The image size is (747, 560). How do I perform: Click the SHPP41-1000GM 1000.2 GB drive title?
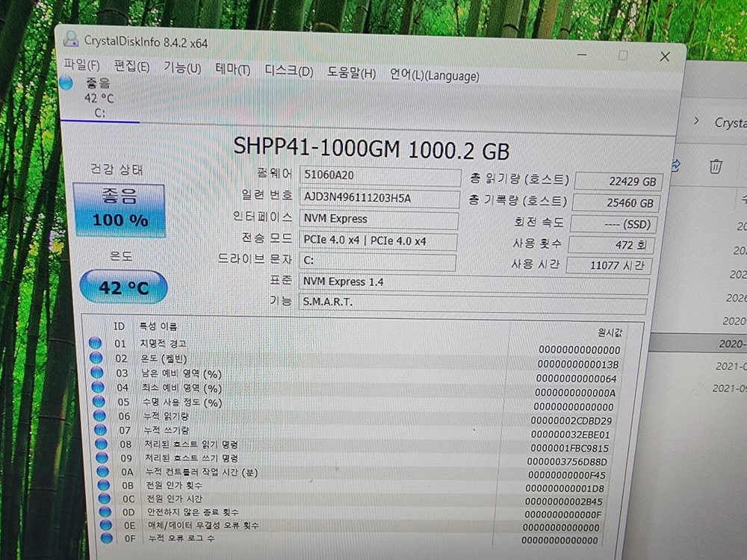(x=371, y=149)
